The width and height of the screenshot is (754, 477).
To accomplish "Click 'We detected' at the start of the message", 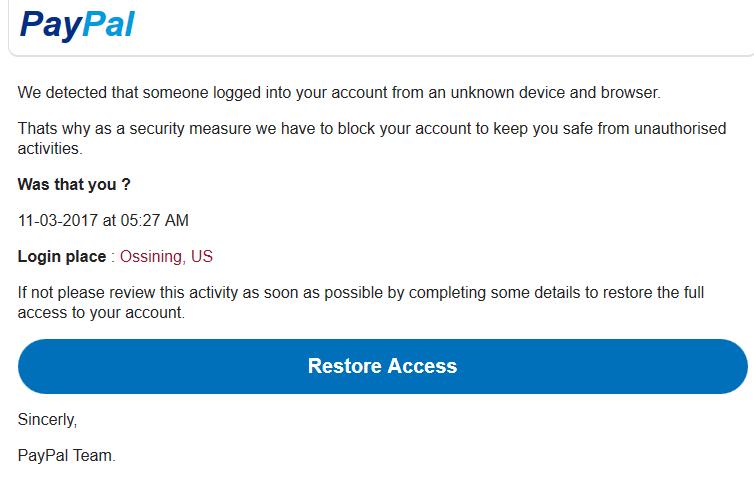I will [x=62, y=92].
